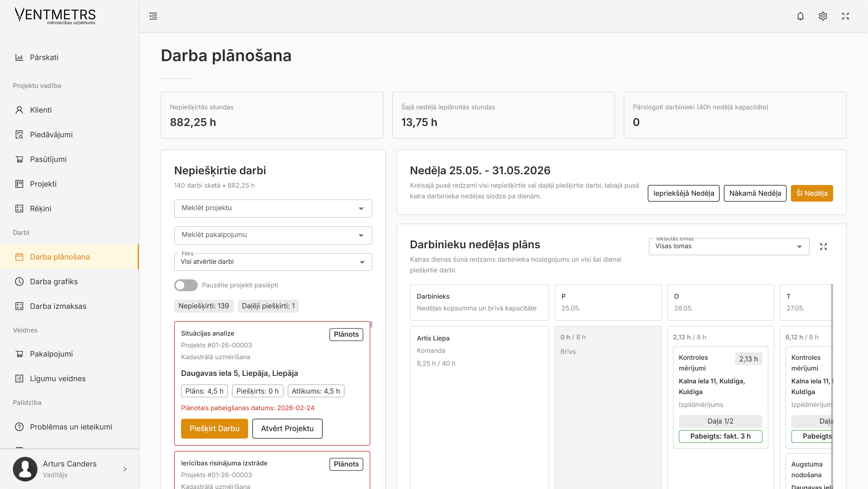Go to Pasūtījumi page
Screen dimensions: 868x489
[69, 159]
